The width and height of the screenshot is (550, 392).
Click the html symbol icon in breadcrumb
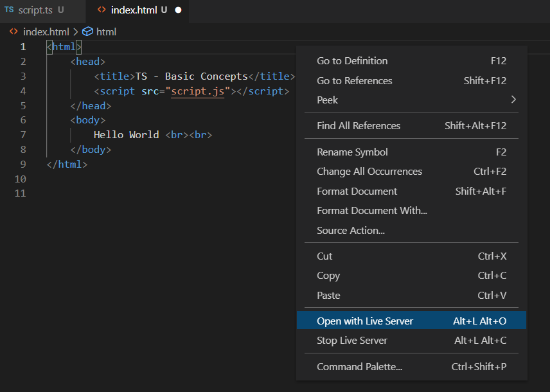pos(88,31)
